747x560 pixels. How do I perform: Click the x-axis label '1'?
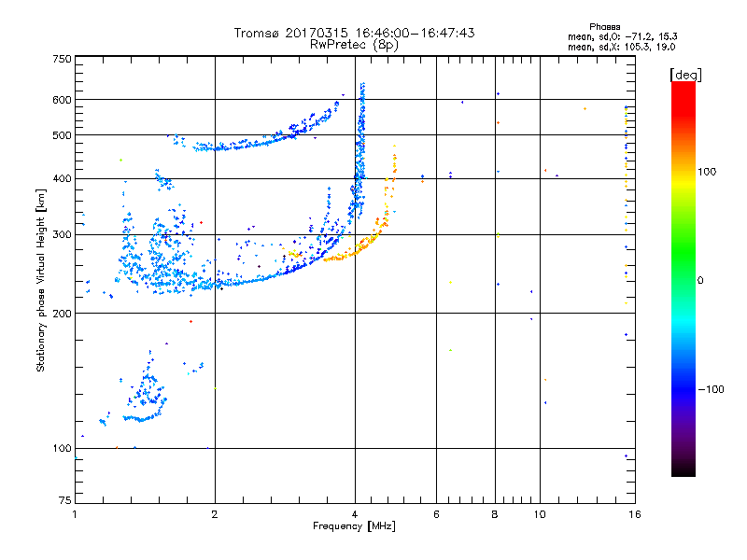tap(75, 514)
